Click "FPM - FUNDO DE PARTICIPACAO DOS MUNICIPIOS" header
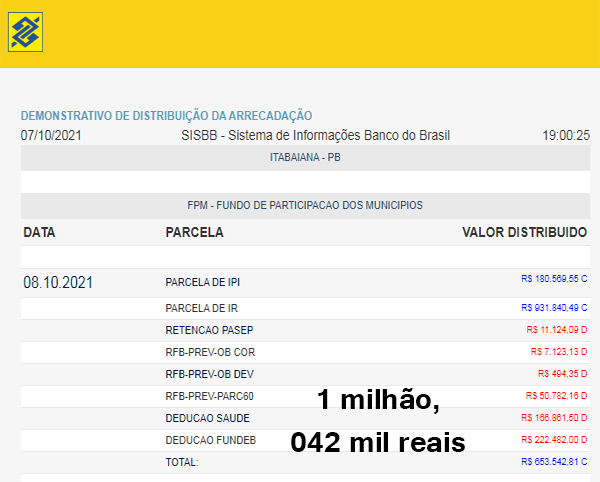The width and height of the screenshot is (600, 482). [305, 205]
